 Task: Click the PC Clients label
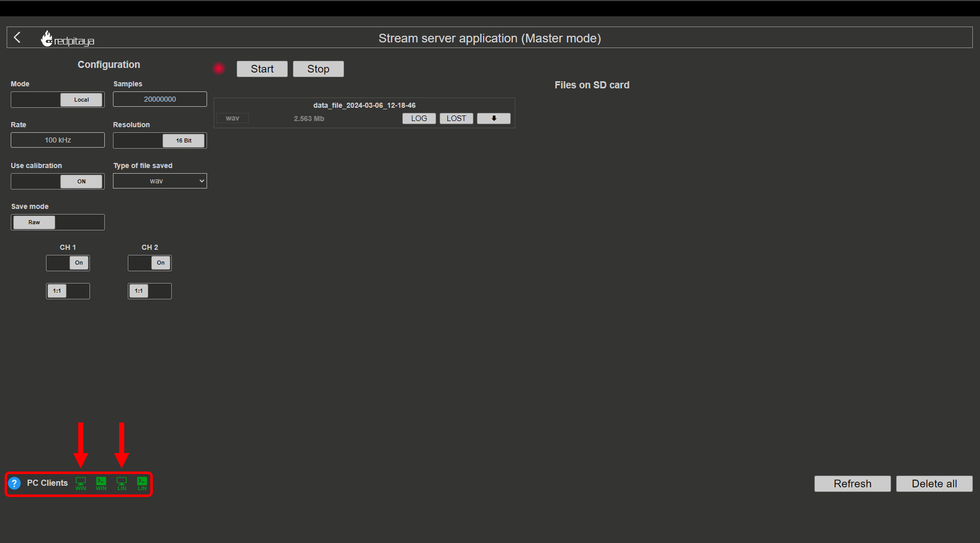(48, 483)
